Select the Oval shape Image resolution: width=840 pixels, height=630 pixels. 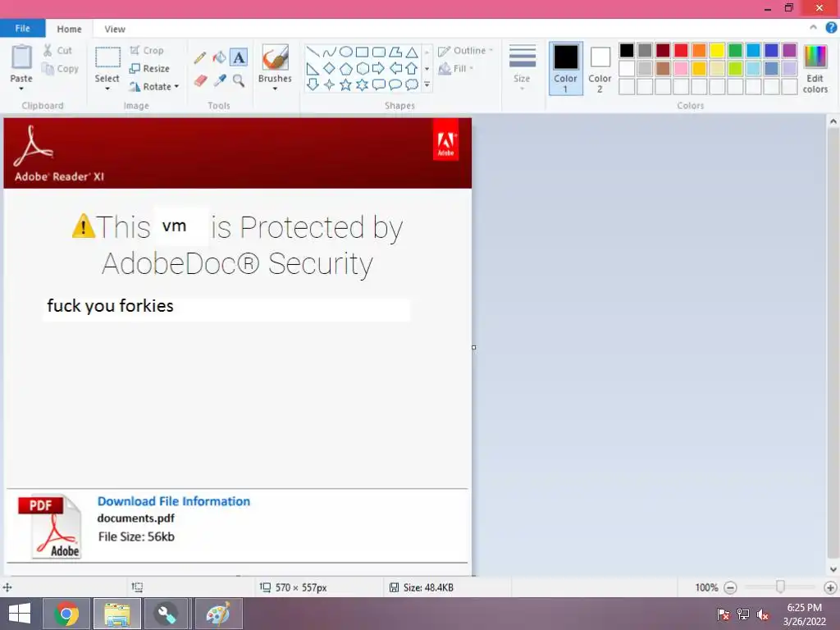346,52
